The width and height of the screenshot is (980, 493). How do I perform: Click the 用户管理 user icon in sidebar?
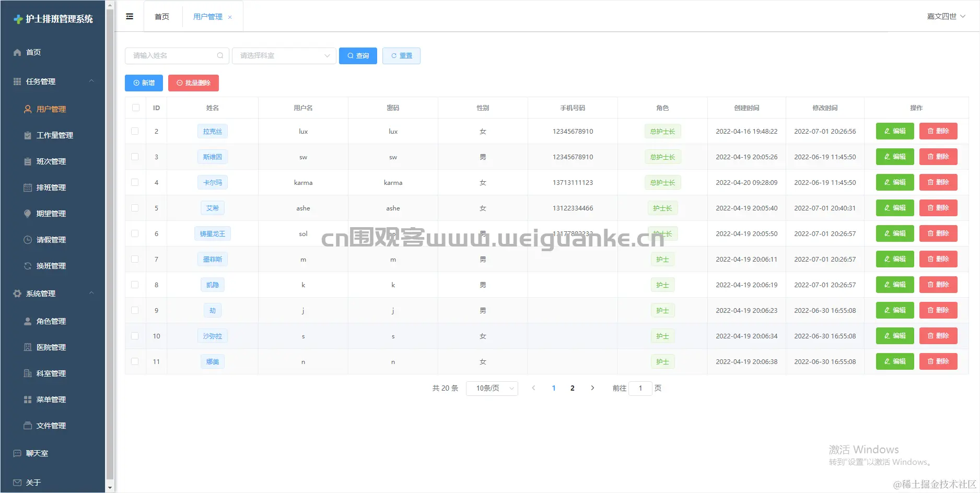[28, 109]
